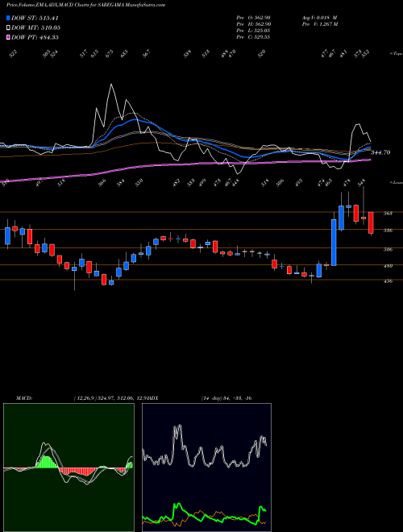Click the Pre V: 1.267 M volume
403x532 pixels.
pyautogui.click(x=319, y=23)
